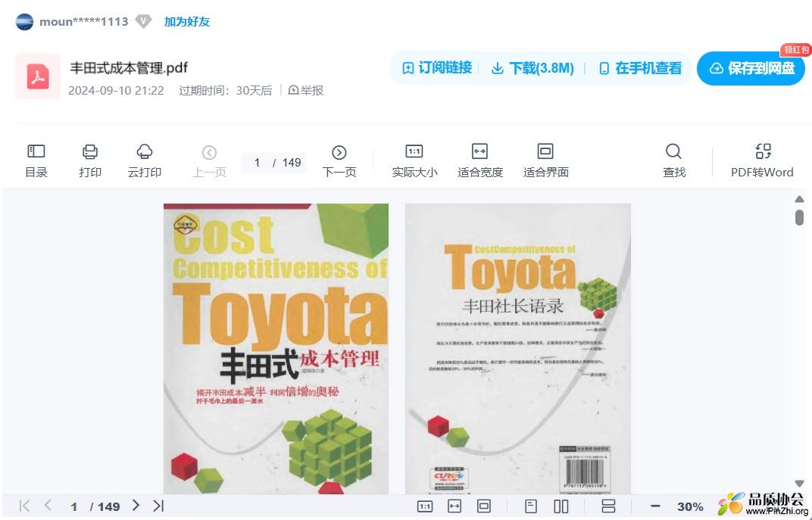Click the vertical scrollbar thumb
The width and height of the screenshot is (812, 520).
(800, 217)
